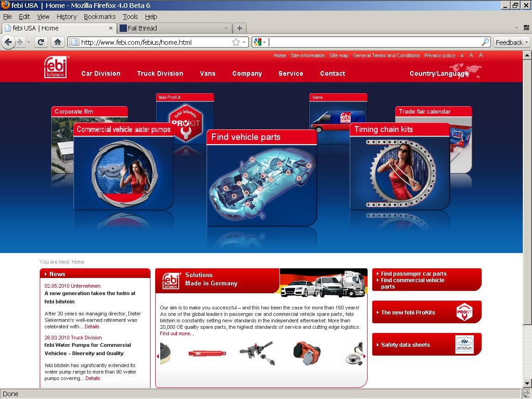Open the tab list dropdown arrow
This screenshot has width=532, height=399.
point(516,28)
